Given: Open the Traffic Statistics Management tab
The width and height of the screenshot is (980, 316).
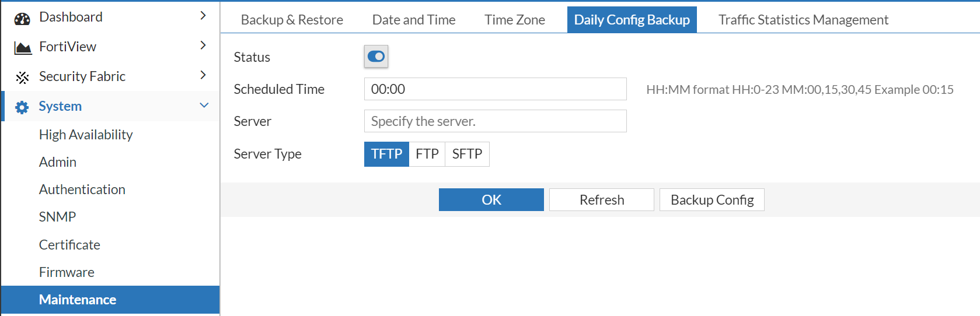Looking at the screenshot, I should [803, 20].
